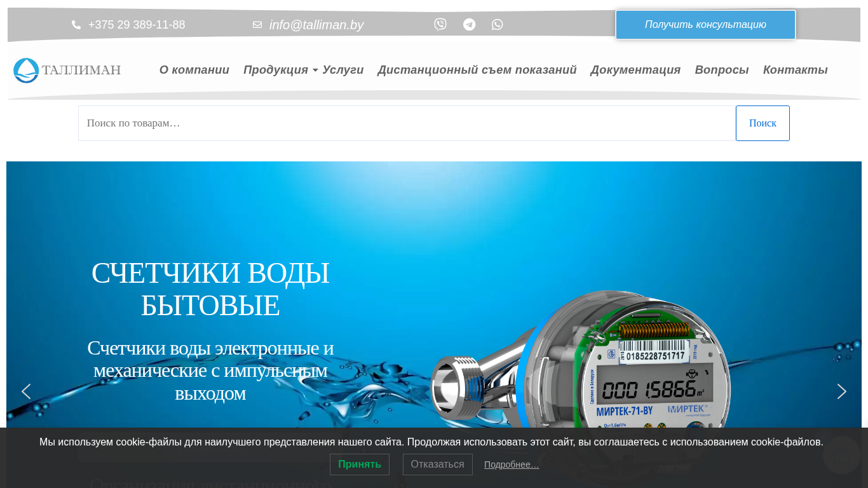Click the cookie notice text in the banner

tap(431, 442)
